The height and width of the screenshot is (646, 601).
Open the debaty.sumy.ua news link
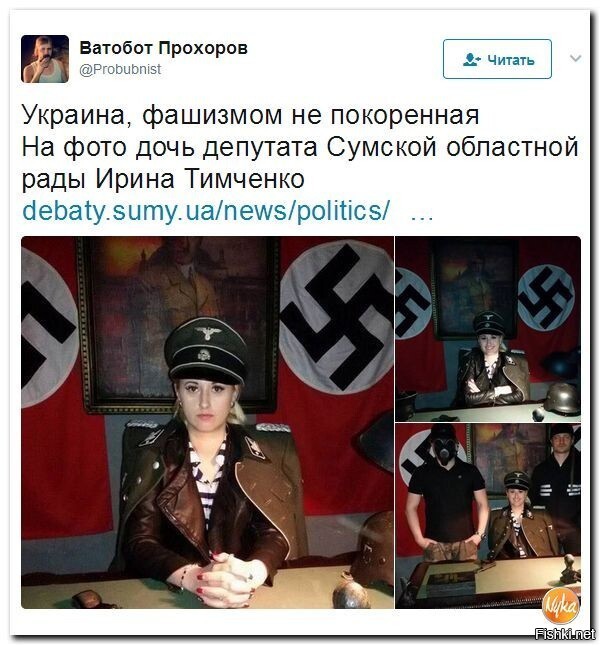[x=206, y=211]
